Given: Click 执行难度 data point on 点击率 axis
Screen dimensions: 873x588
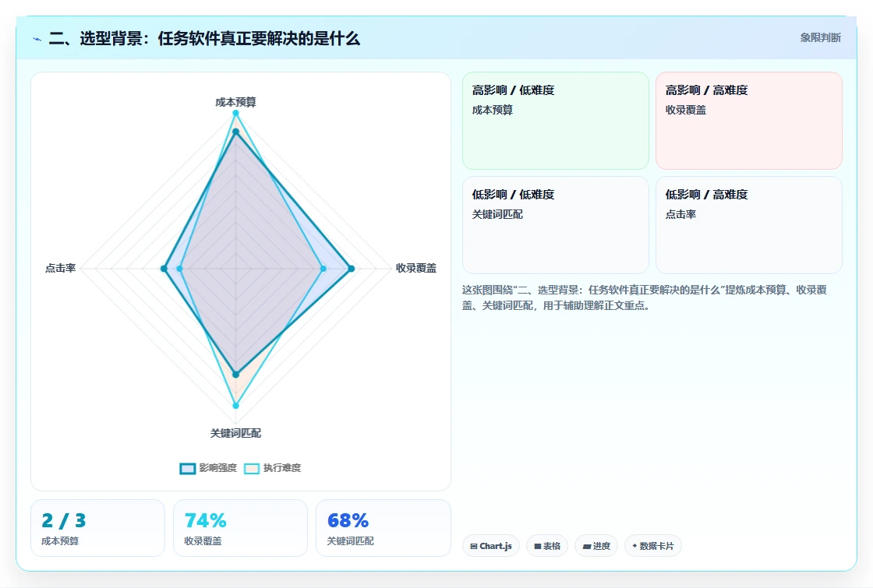Looking at the screenshot, I should (179, 269).
